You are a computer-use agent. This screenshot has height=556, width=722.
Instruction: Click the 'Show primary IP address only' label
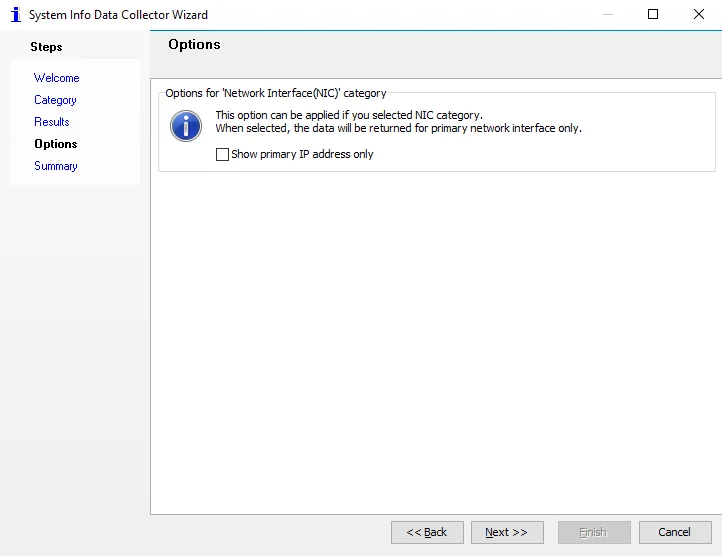[302, 154]
